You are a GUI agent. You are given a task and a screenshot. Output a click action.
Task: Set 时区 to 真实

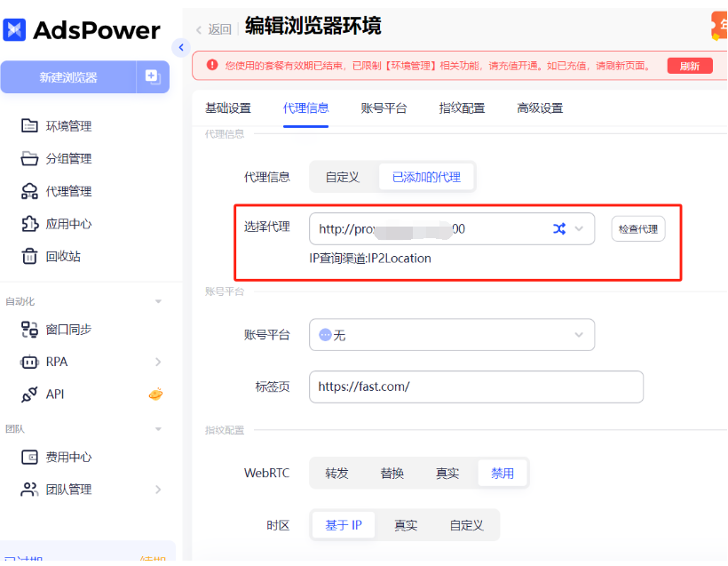coord(406,525)
